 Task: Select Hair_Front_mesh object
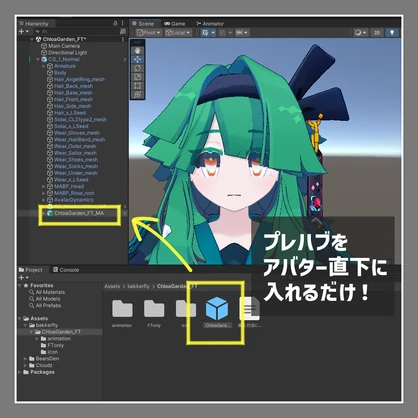click(73, 99)
